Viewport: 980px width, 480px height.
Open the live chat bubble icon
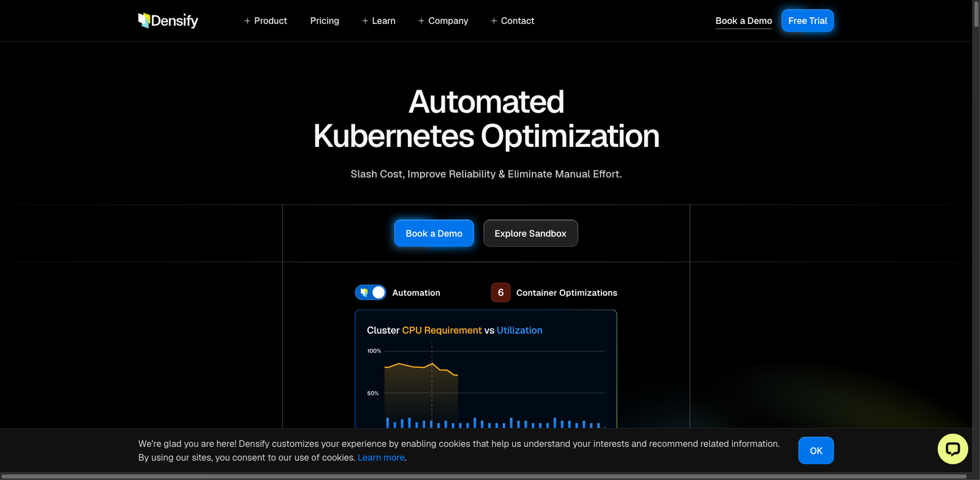pyautogui.click(x=952, y=449)
